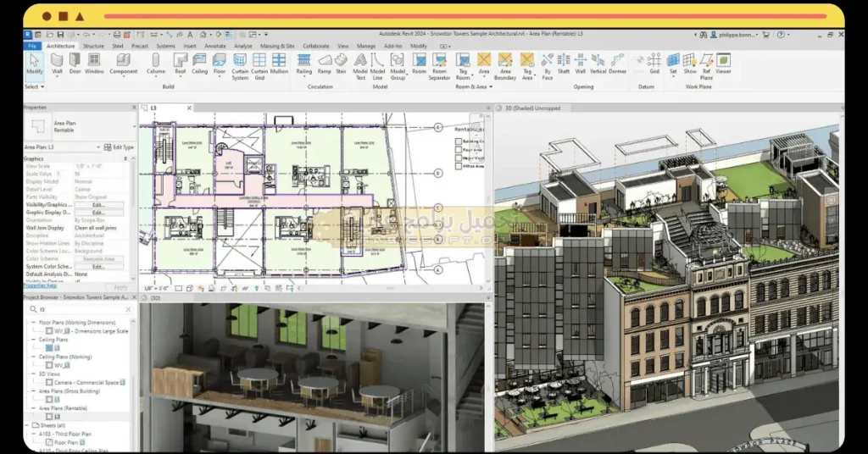
Task: Open the Work Plane Viewer
Action: pos(724,64)
